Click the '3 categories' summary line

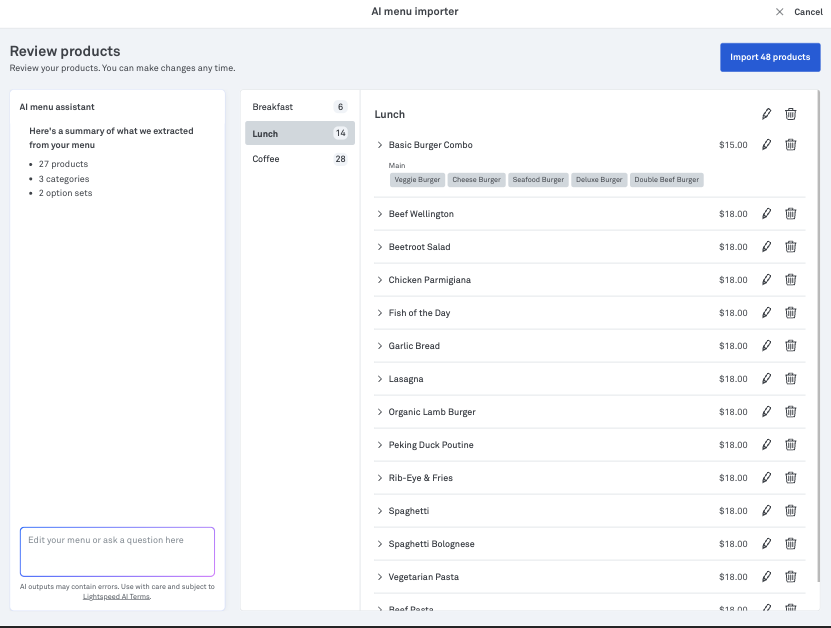64,179
